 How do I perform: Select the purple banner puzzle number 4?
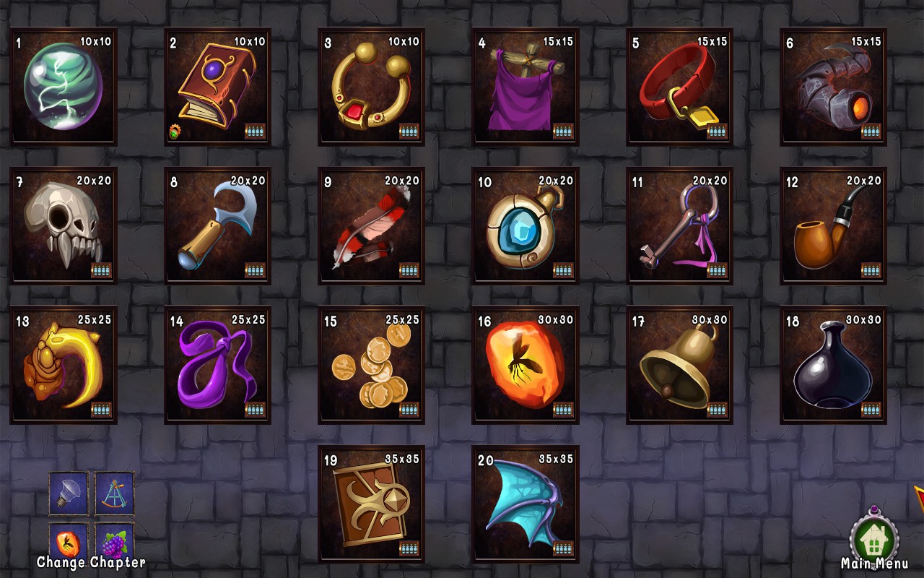[526, 87]
